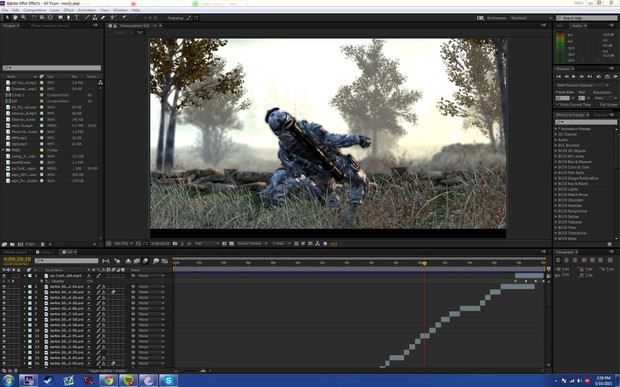Image resolution: width=620 pixels, height=387 pixels.
Task: Jump to first frame in Preview panel
Action: click(558, 77)
